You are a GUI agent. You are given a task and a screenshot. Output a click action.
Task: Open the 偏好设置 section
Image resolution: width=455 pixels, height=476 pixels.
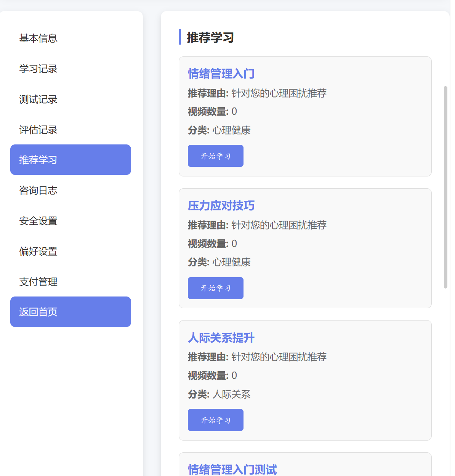coord(38,252)
